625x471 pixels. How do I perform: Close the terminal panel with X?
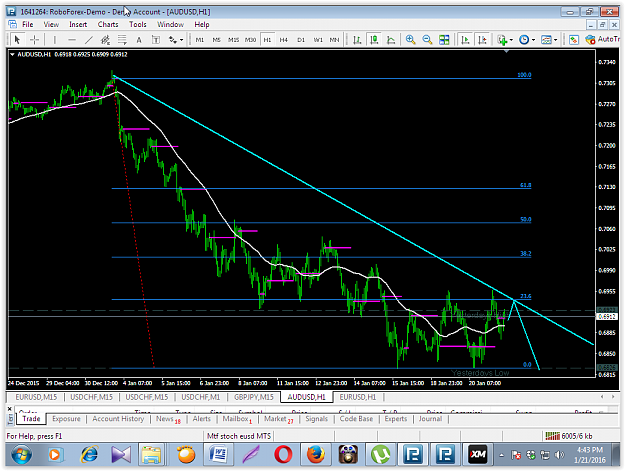(x=10, y=409)
